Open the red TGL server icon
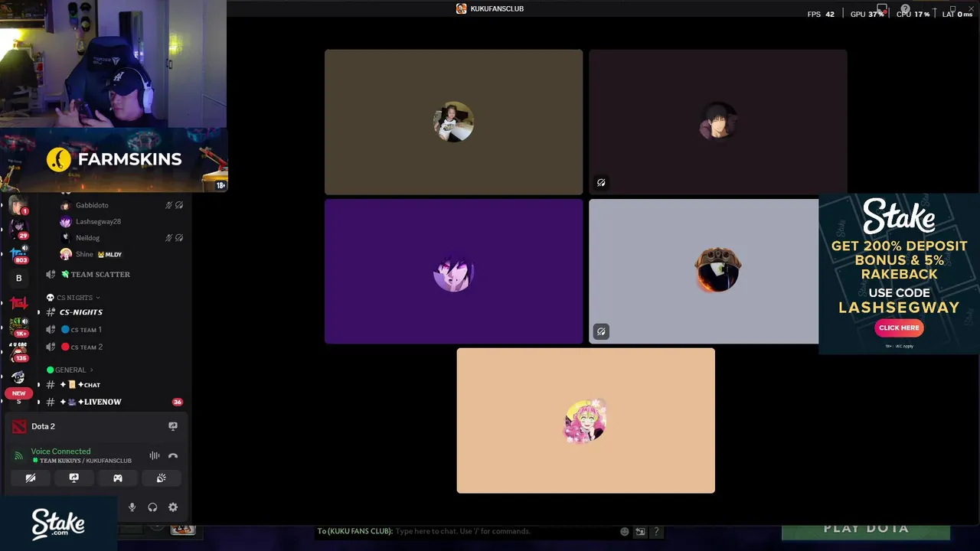 [x=18, y=303]
